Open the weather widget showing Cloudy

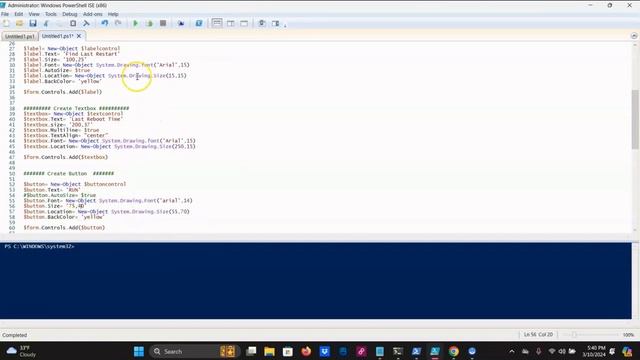point(21,351)
